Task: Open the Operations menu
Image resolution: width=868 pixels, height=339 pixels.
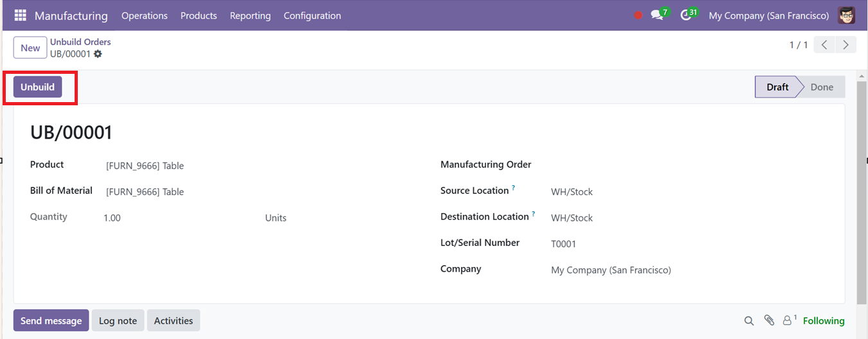Action: (145, 15)
